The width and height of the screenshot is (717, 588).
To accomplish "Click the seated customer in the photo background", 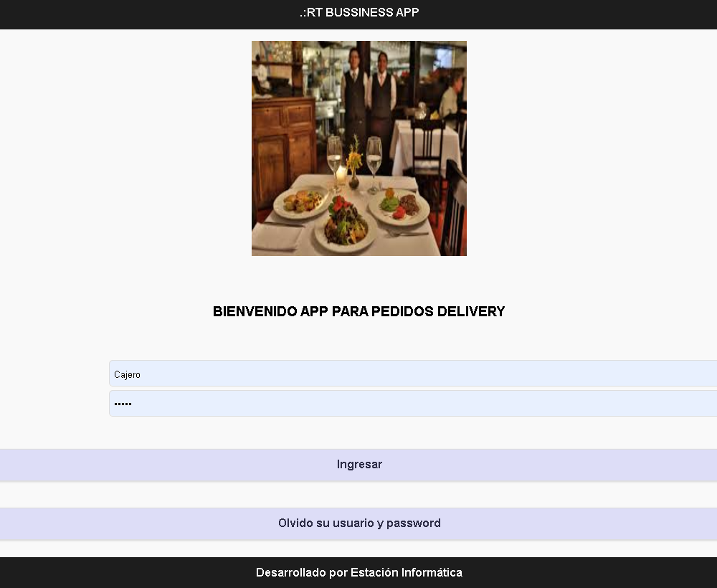I will [450, 97].
